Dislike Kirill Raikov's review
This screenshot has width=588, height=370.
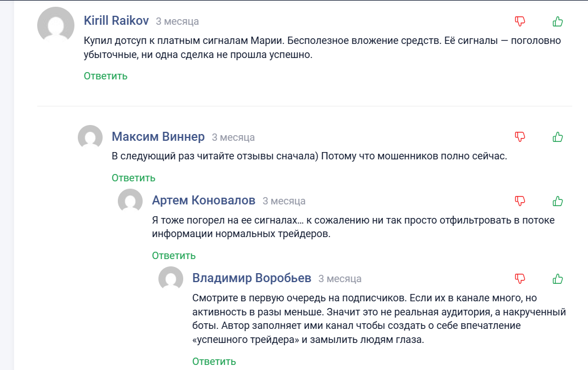pos(519,21)
